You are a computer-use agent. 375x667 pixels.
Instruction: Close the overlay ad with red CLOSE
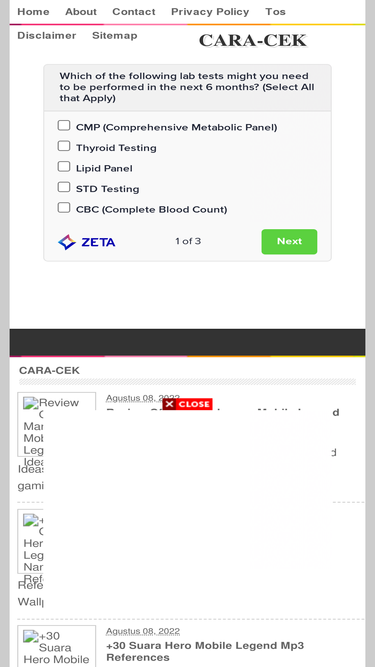tap(187, 404)
